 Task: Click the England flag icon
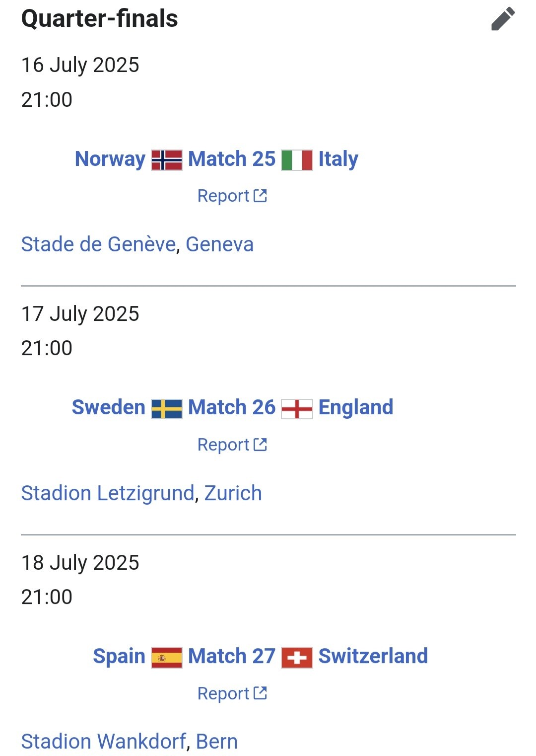(x=297, y=409)
